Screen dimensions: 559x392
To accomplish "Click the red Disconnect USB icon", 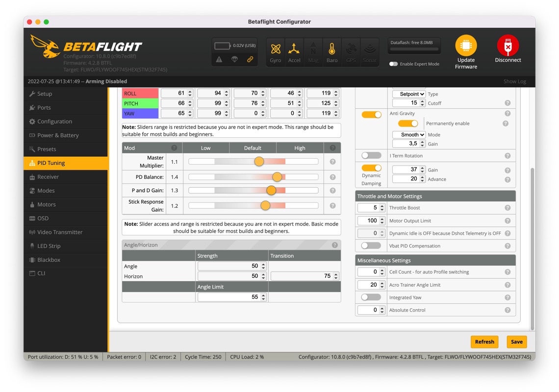I will tap(508, 46).
